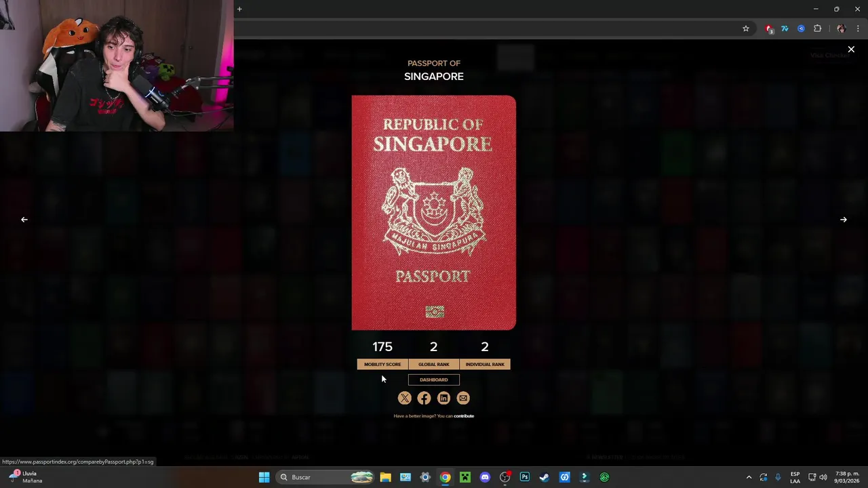This screenshot has height=488, width=868.
Task: Click the Mobility Score label button
Action: tap(382, 365)
